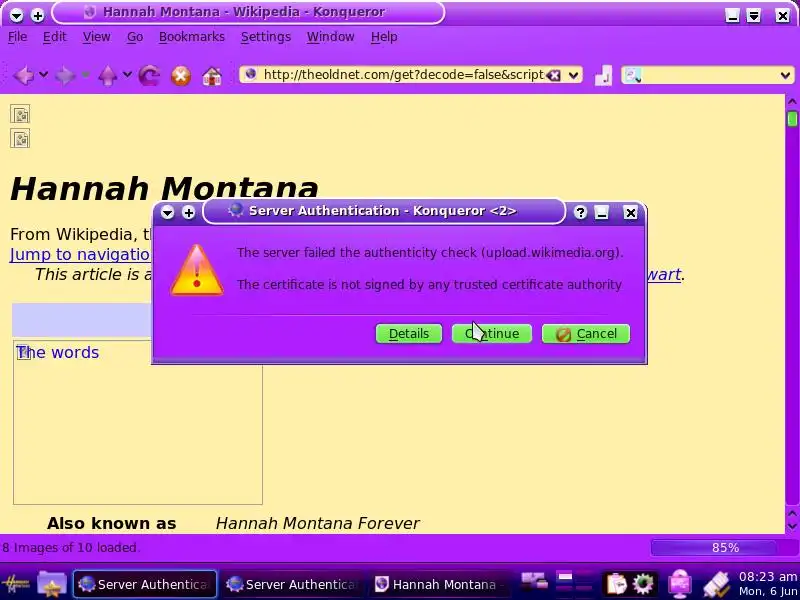Click the dialog window menu arrow icon
The image size is (800, 600).
pyautogui.click(x=167, y=212)
